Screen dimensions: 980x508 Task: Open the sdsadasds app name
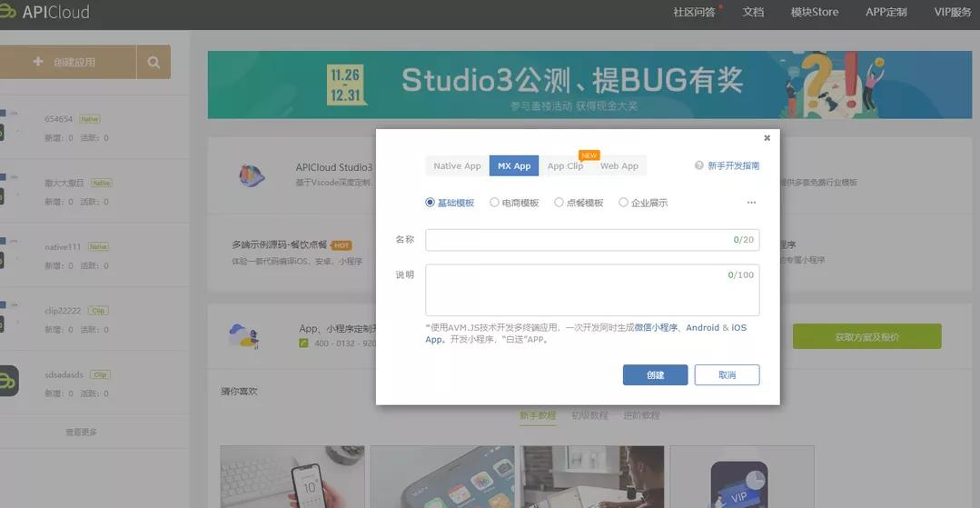coord(64,374)
